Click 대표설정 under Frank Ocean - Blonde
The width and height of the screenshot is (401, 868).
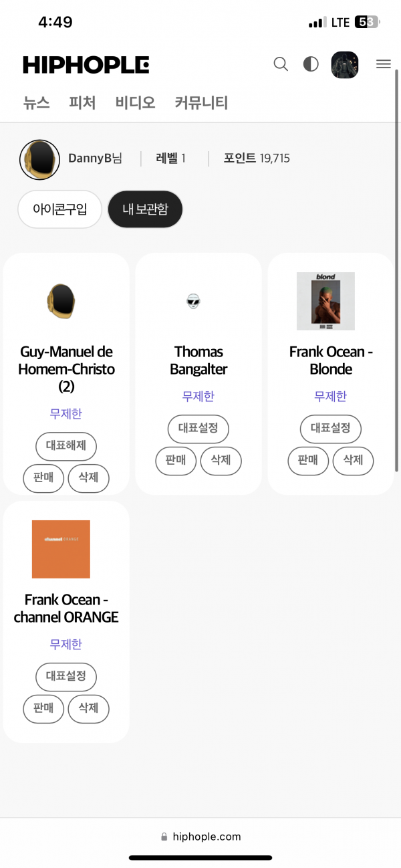(x=331, y=429)
